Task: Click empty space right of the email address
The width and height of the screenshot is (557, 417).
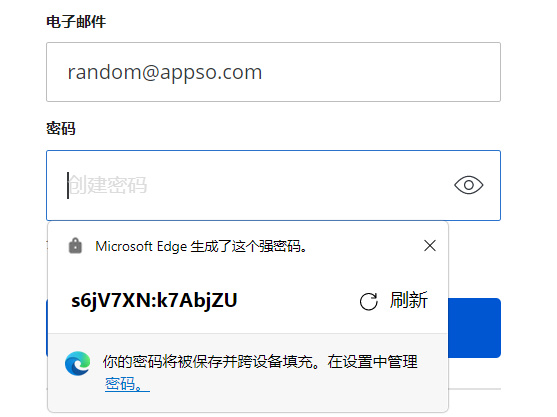Action: click(x=380, y=72)
